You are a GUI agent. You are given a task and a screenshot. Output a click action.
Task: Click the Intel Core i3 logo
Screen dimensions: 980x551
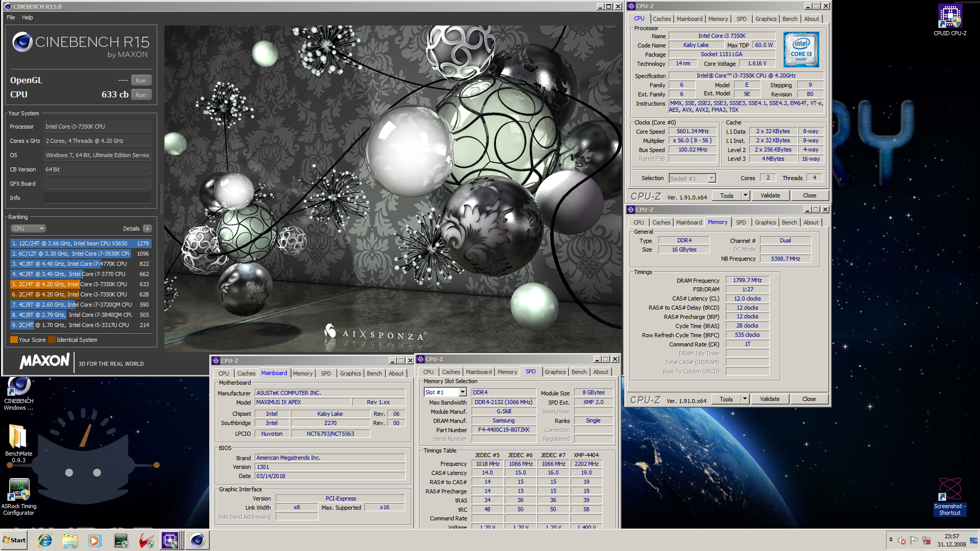[x=801, y=49]
